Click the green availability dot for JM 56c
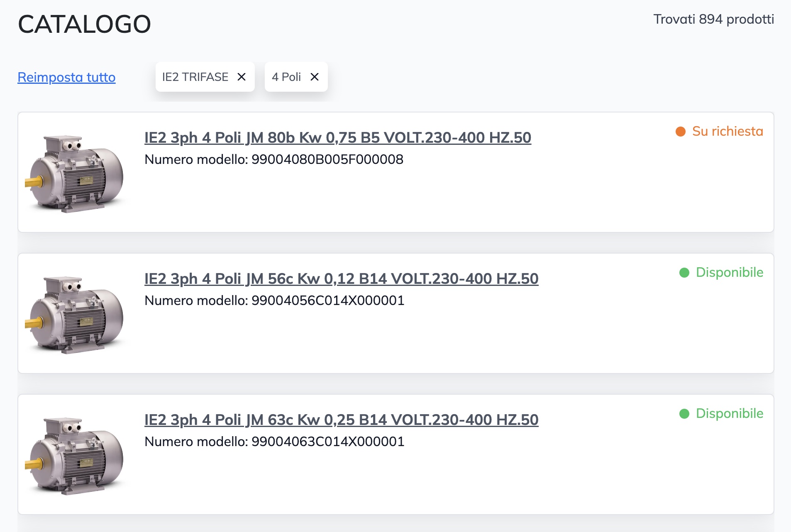Image resolution: width=791 pixels, height=532 pixels. coord(684,273)
